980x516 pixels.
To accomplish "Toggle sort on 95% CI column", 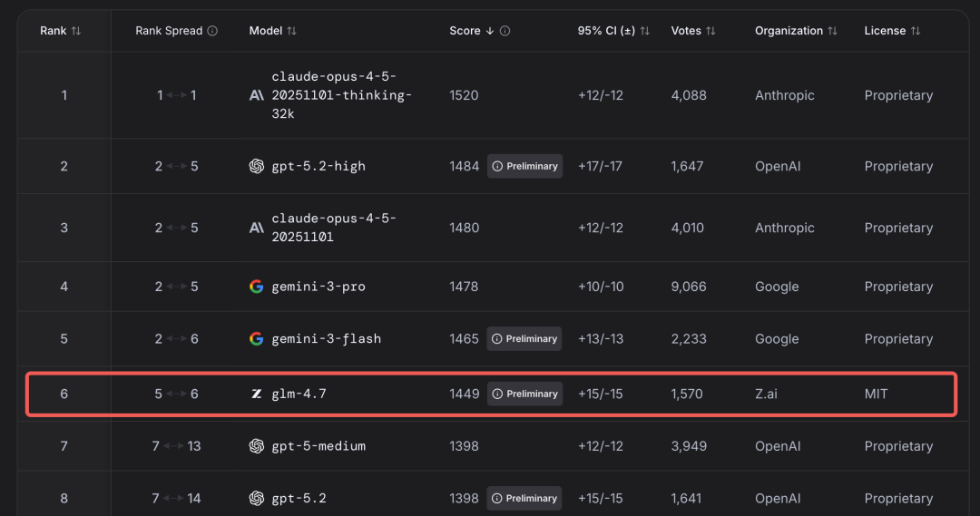I will coord(645,31).
